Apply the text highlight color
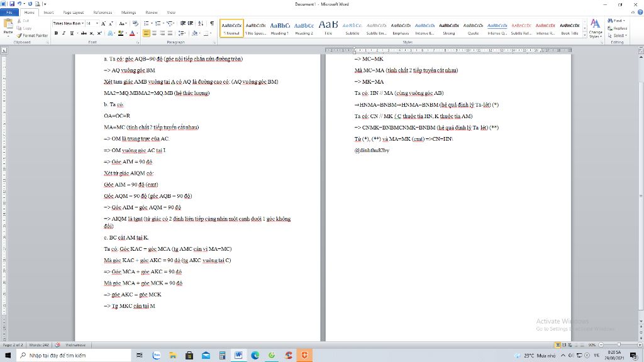The height and width of the screenshot is (362, 644). pos(121,33)
